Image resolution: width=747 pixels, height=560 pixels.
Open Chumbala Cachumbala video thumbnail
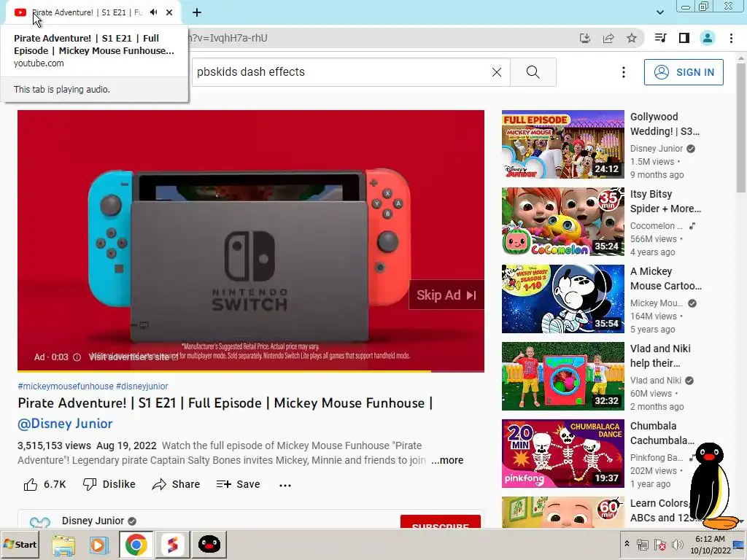pyautogui.click(x=562, y=454)
